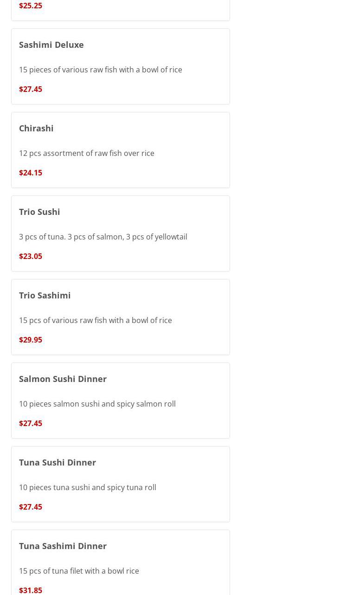Select the spicy tuna roll description

(88, 487)
